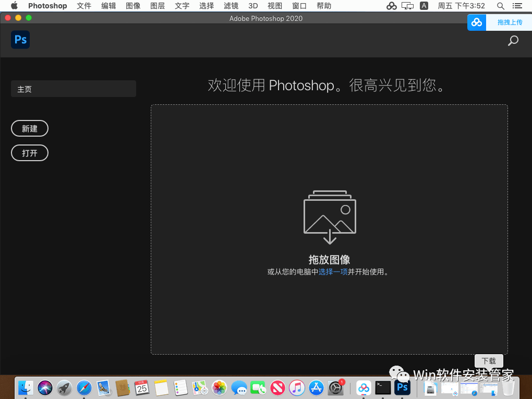
Task: Click the input method 'A' icon
Action: [x=424, y=6]
